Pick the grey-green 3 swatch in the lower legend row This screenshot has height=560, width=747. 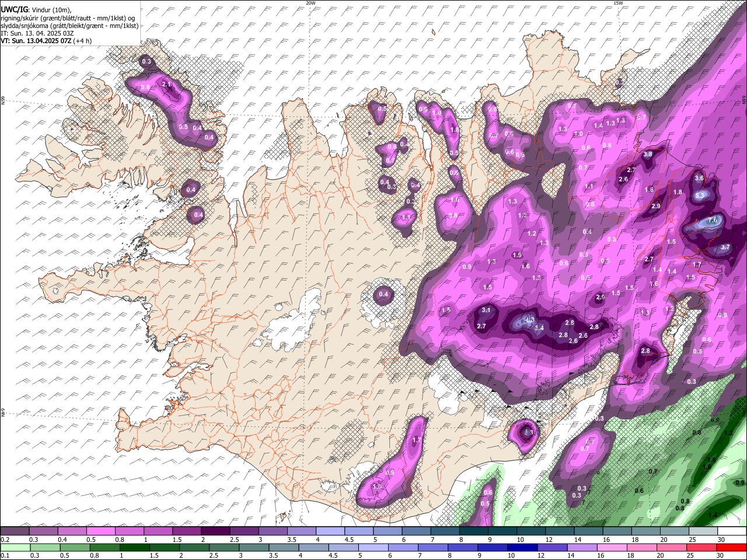point(254,548)
